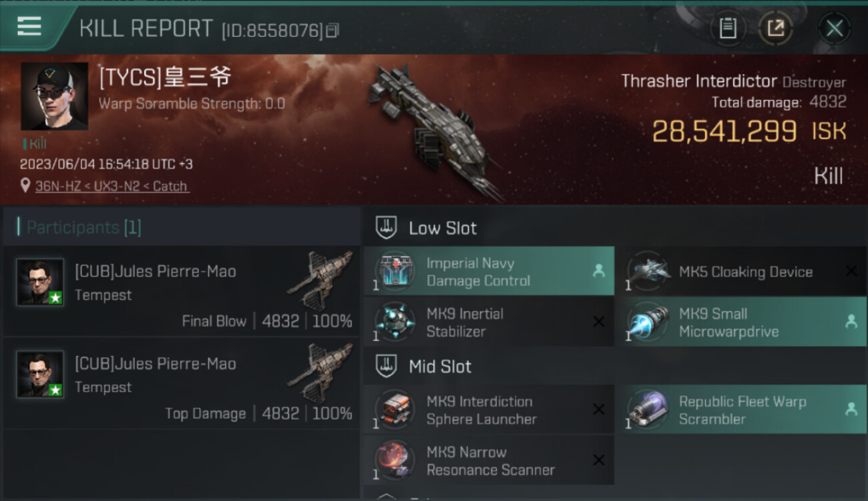Click the Thrasher Interdictor ship image
Viewport: 868px width, 501px height.
pyautogui.click(x=433, y=130)
